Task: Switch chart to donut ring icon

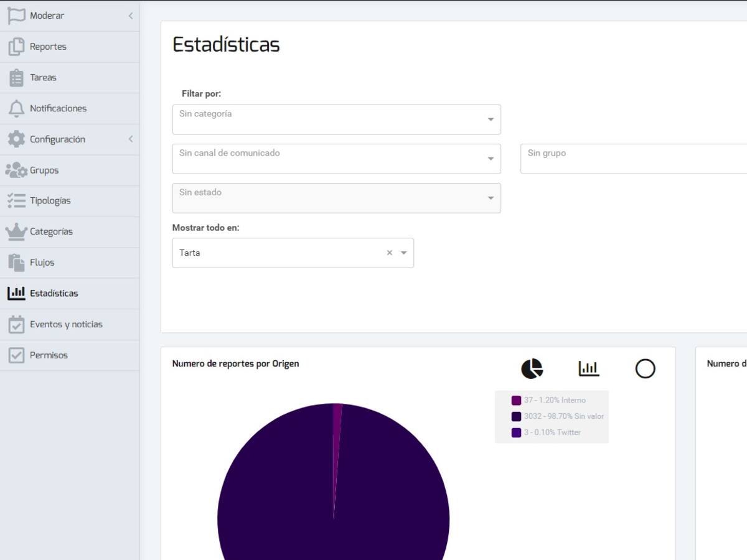Action: (645, 369)
